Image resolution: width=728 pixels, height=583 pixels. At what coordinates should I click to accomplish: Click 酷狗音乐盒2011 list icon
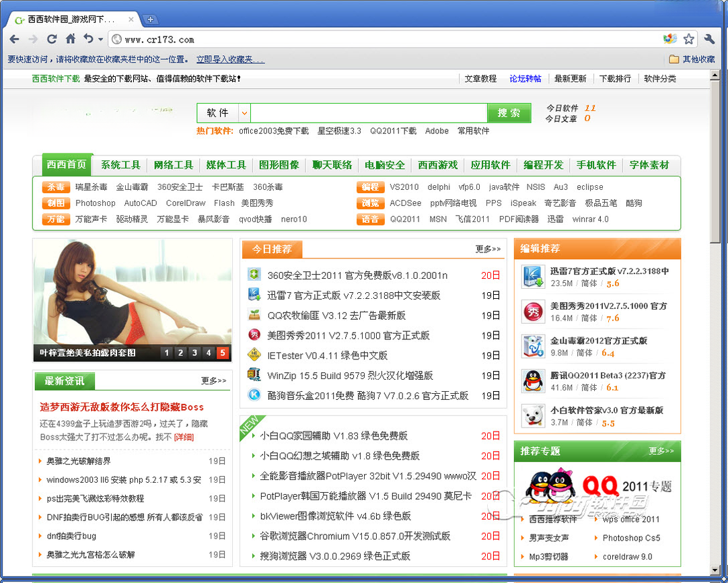click(254, 395)
